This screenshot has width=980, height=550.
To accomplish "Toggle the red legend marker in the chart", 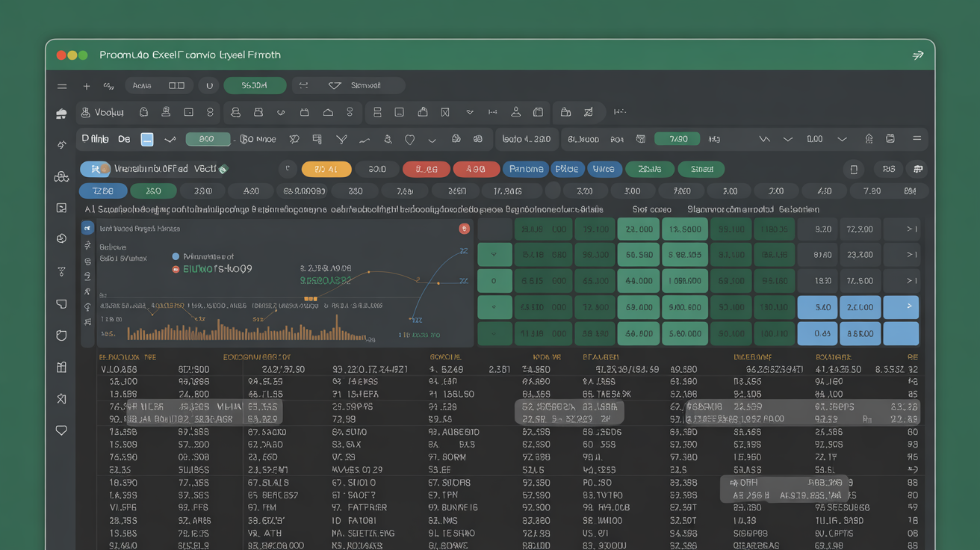I will (176, 268).
